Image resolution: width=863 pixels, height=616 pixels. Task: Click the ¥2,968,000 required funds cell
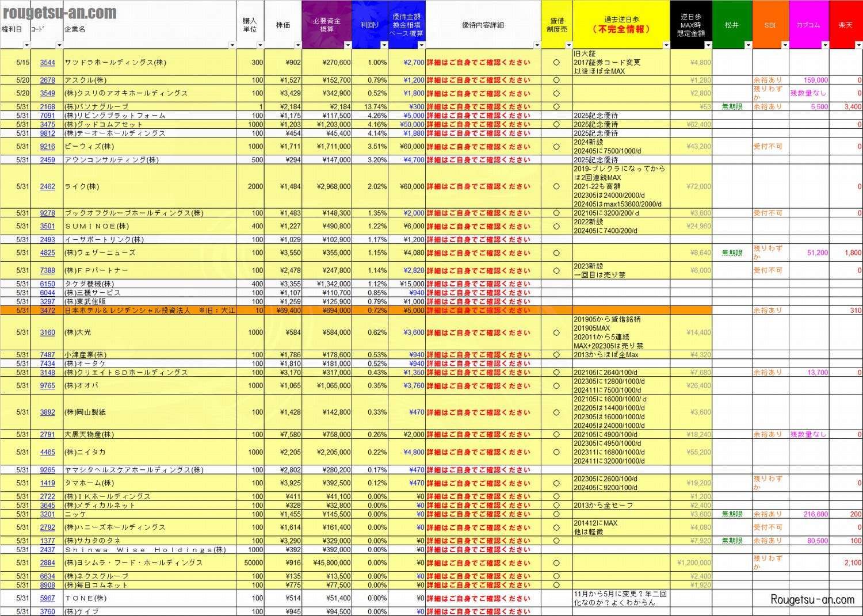coord(327,186)
